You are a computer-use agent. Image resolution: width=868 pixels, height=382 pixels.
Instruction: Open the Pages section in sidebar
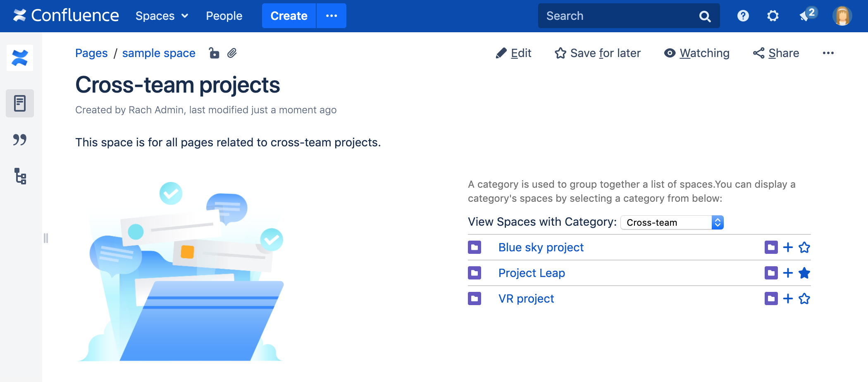coord(20,103)
